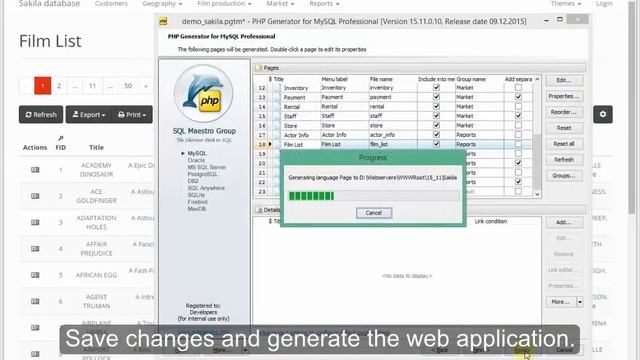Toggle Include in menu for Film List
This screenshot has height=360, width=640.
pyautogui.click(x=436, y=144)
